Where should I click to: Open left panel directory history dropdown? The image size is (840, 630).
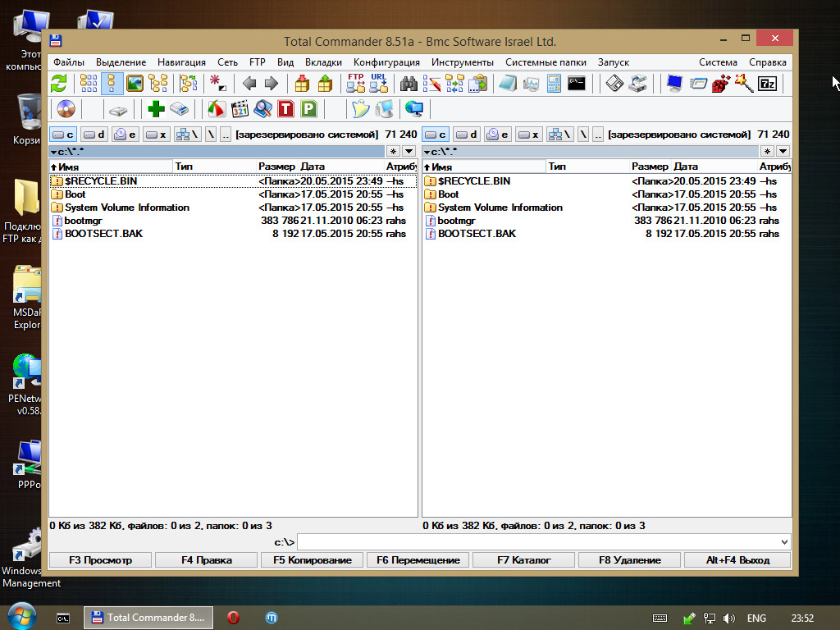[x=409, y=152]
